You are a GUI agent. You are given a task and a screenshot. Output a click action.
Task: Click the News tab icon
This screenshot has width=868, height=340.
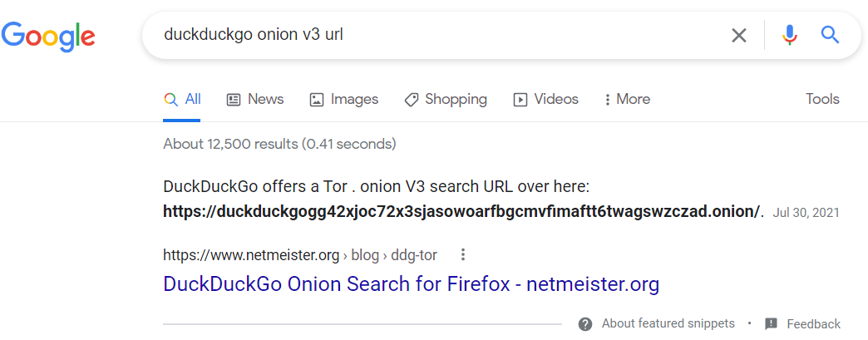point(234,100)
